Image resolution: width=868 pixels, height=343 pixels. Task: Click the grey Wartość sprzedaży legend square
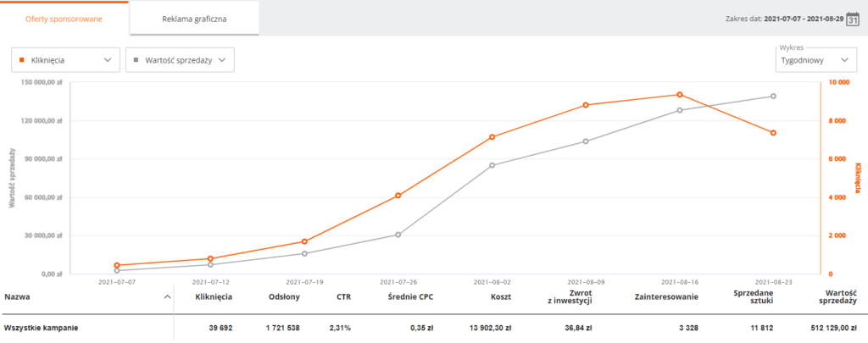136,59
